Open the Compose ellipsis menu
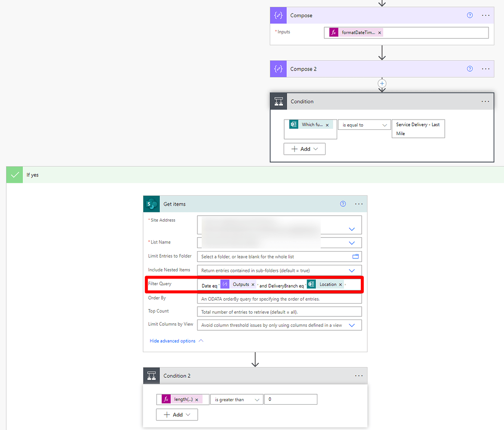The width and height of the screenshot is (504, 430). tap(486, 15)
